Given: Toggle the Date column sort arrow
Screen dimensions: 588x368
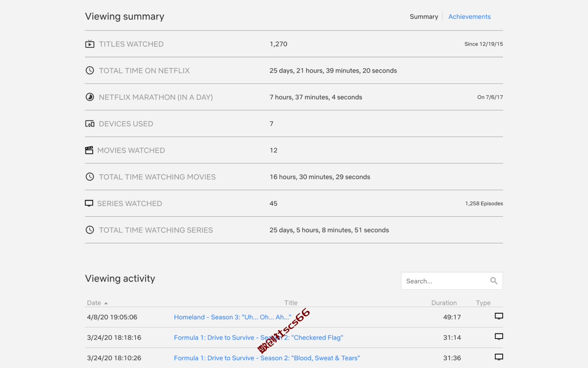Looking at the screenshot, I should click(106, 303).
